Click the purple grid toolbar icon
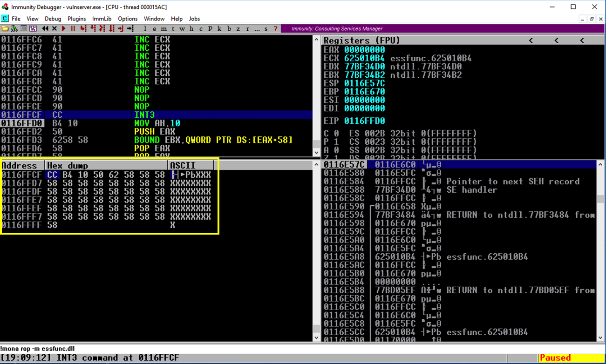This screenshot has width=606, height=364. 33,29
